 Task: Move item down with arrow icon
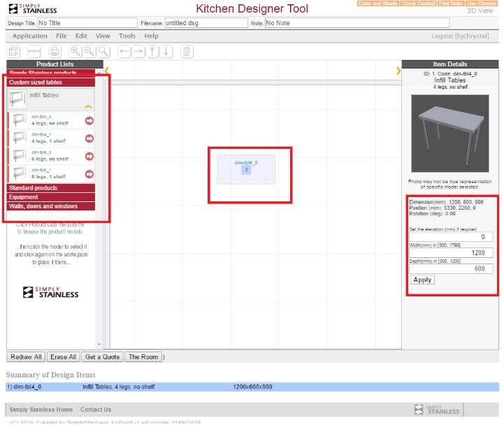point(166,52)
